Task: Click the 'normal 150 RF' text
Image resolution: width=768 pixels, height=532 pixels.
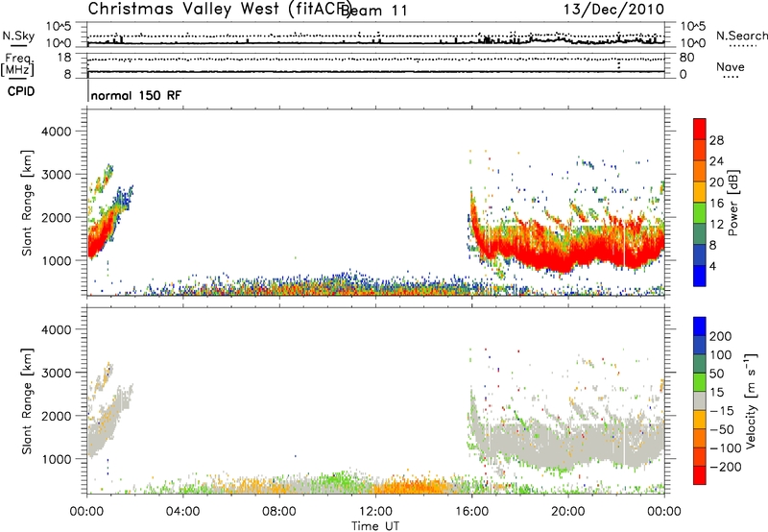Action: point(135,95)
